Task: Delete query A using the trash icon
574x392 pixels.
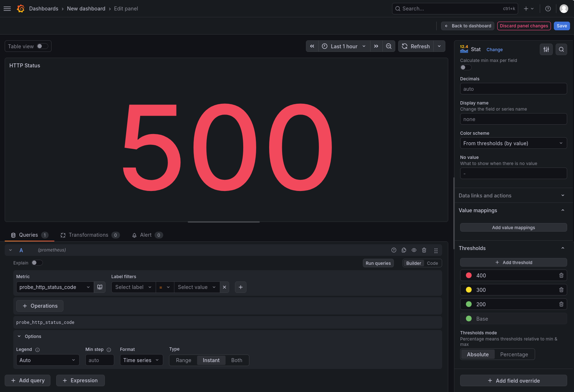Action: 424,250
